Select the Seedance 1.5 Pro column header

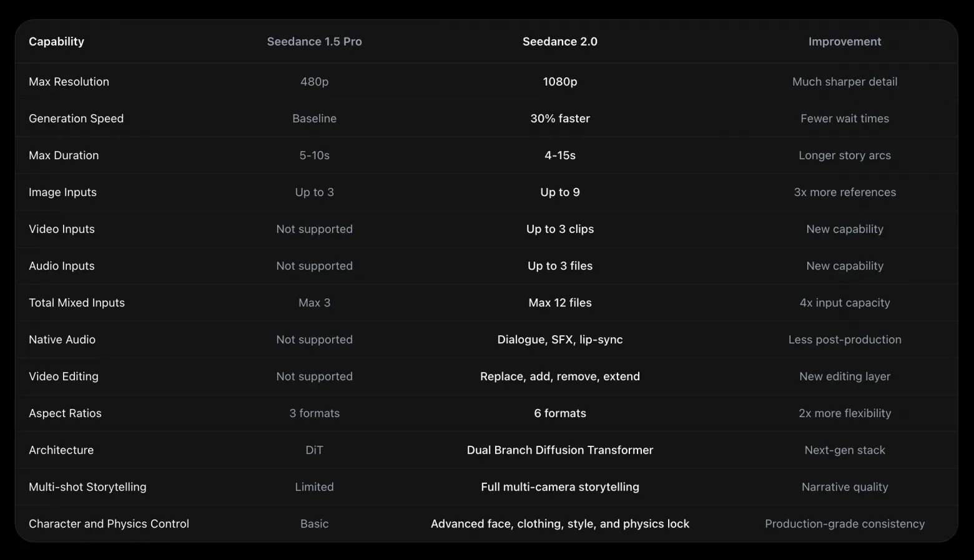coord(314,42)
